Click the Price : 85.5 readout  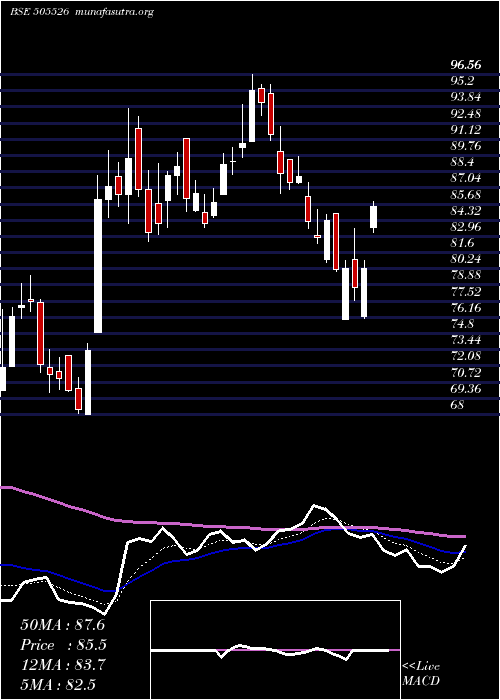[x=63, y=645]
